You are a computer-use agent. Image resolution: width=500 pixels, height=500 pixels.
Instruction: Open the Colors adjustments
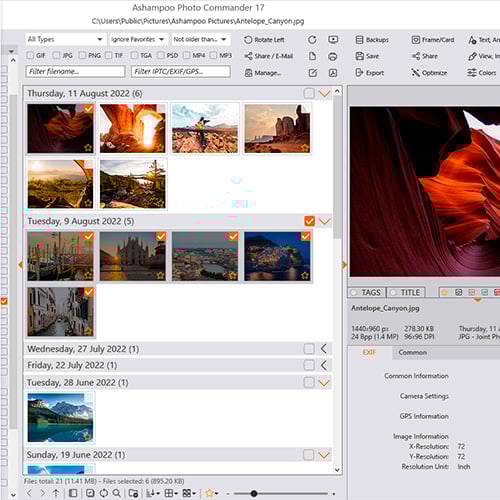482,73
